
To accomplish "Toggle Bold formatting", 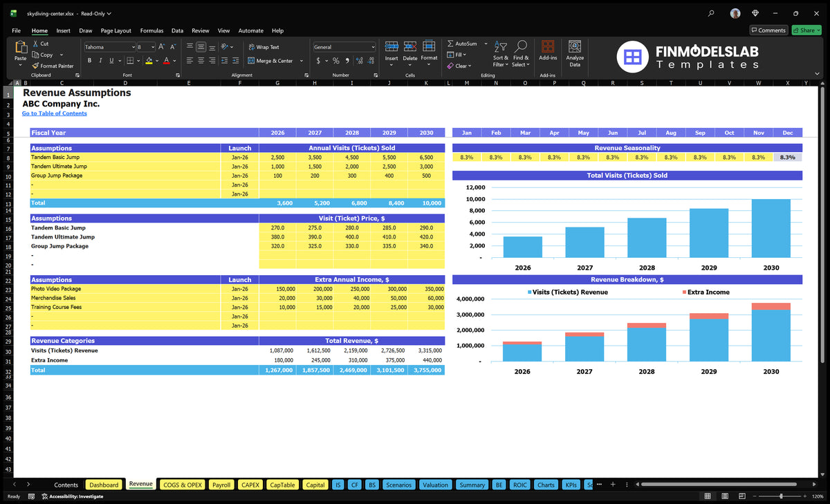I will [88, 61].
